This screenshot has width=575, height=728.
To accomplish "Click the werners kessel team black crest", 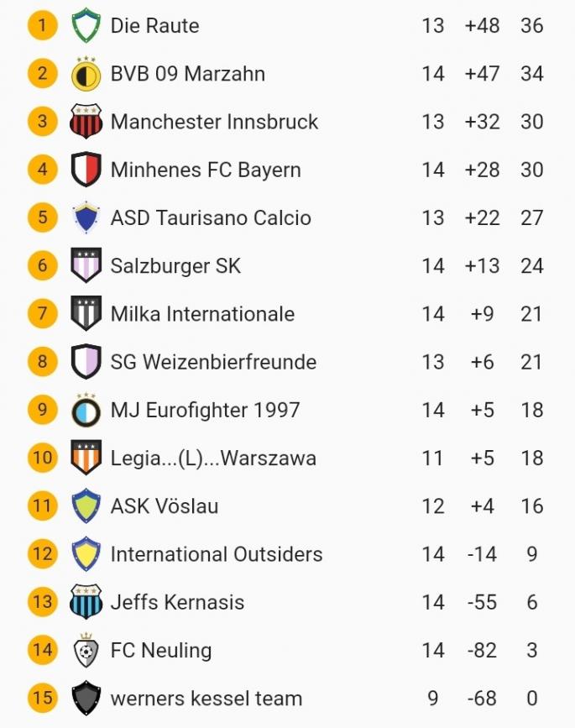I will click(86, 698).
